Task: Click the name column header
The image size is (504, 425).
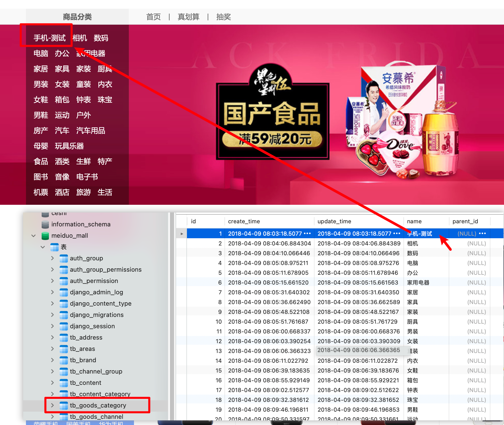Action: (426, 221)
